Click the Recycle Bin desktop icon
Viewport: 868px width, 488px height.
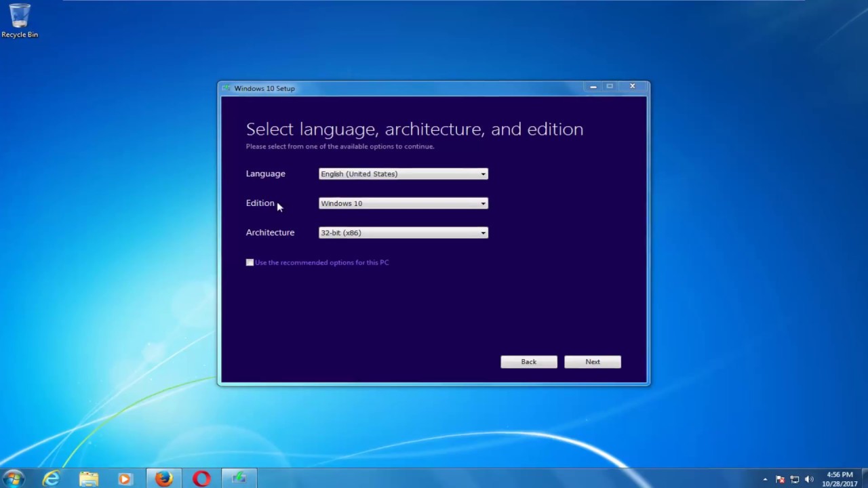[x=20, y=20]
